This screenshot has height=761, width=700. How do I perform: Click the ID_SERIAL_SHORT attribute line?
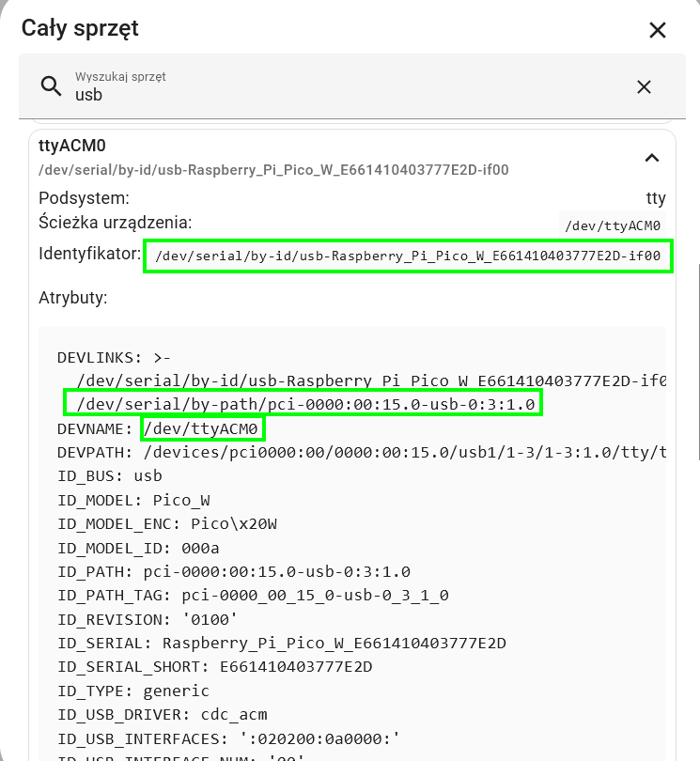coord(214,667)
